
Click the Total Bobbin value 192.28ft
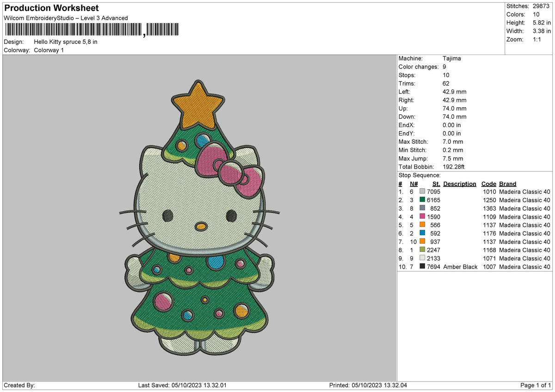click(455, 166)
